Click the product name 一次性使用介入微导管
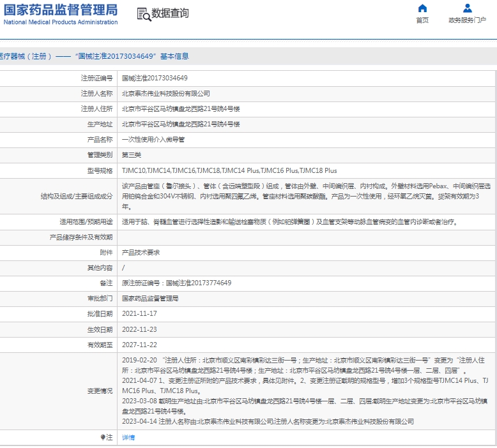 pyautogui.click(x=153, y=139)
